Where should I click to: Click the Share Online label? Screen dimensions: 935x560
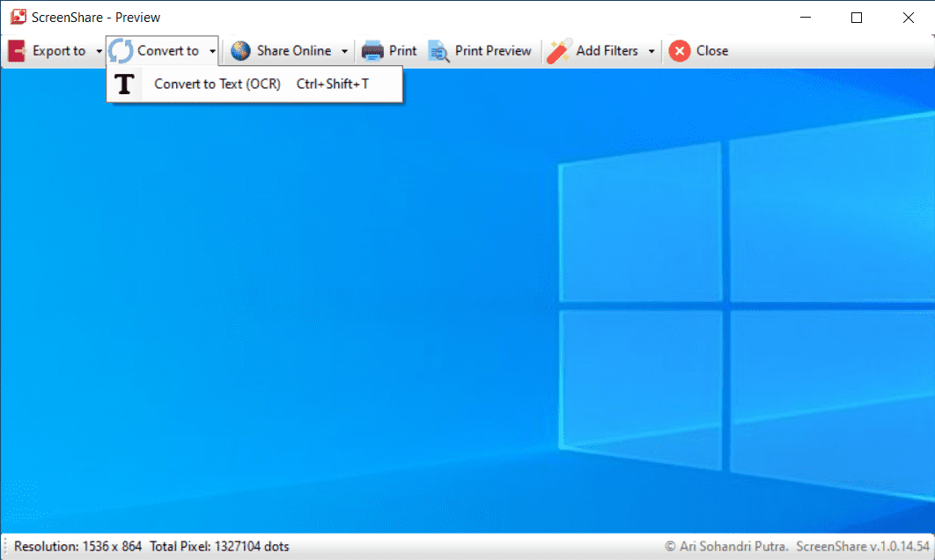294,51
